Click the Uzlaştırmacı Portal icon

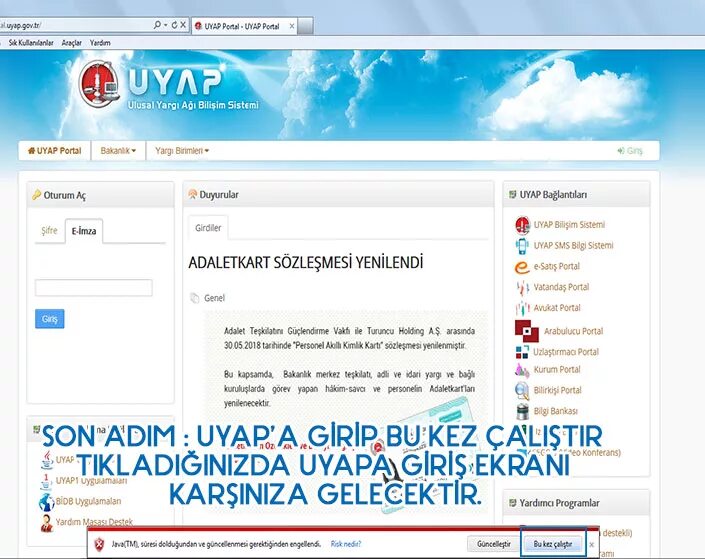[522, 352]
